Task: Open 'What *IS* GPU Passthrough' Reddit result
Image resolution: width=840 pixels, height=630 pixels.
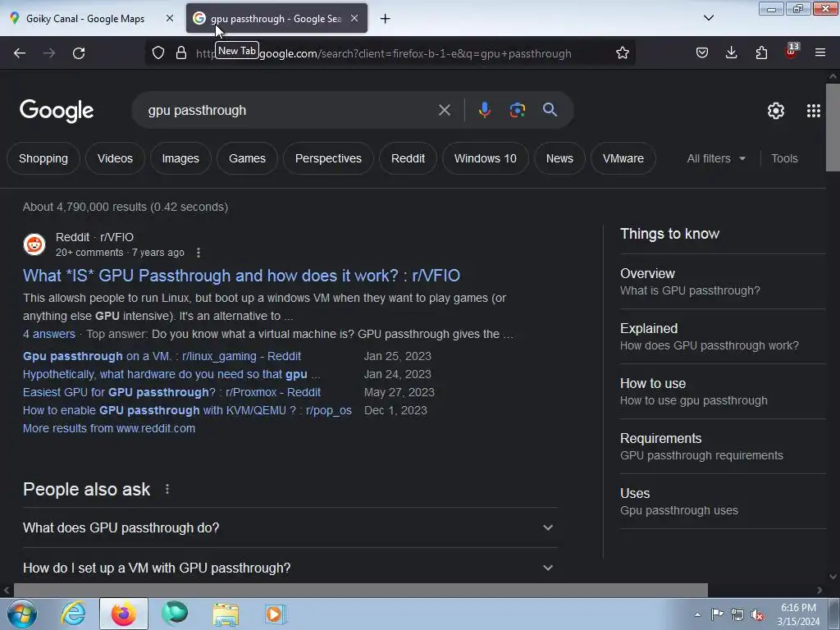Action: tap(242, 276)
